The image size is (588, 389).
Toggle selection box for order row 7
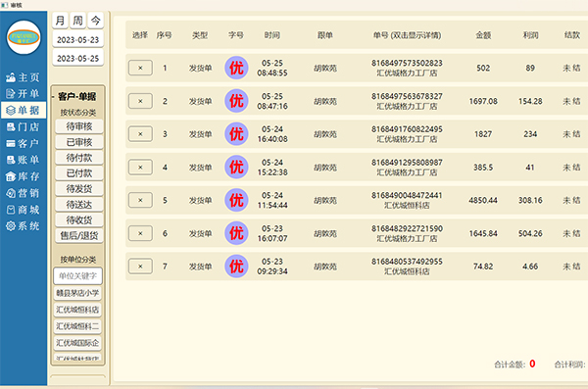(x=140, y=267)
